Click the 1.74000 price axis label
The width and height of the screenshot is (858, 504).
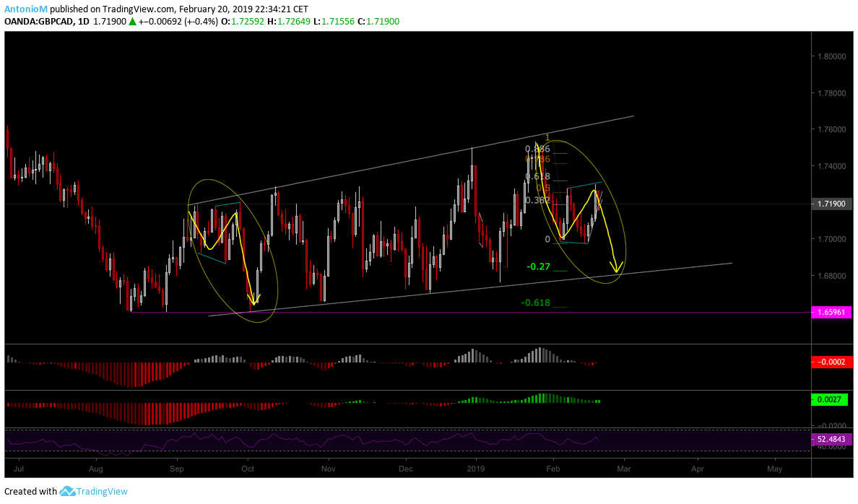click(x=831, y=166)
